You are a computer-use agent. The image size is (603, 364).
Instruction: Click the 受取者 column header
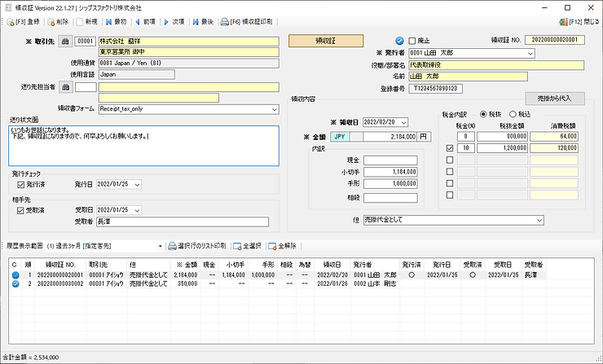tap(534, 265)
